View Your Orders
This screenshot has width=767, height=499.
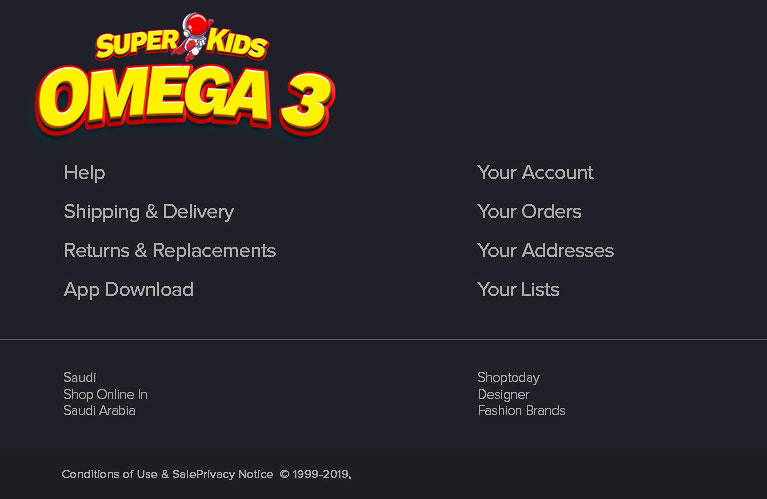529,211
